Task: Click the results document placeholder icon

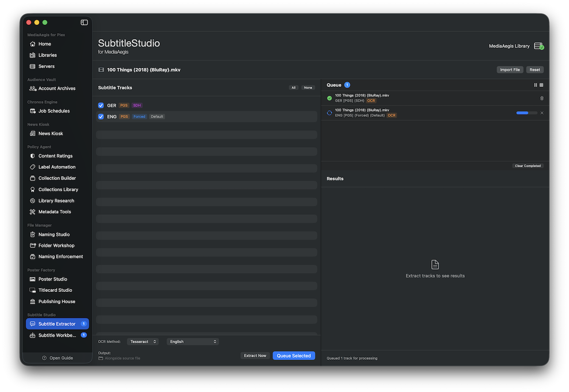Action: point(435,264)
